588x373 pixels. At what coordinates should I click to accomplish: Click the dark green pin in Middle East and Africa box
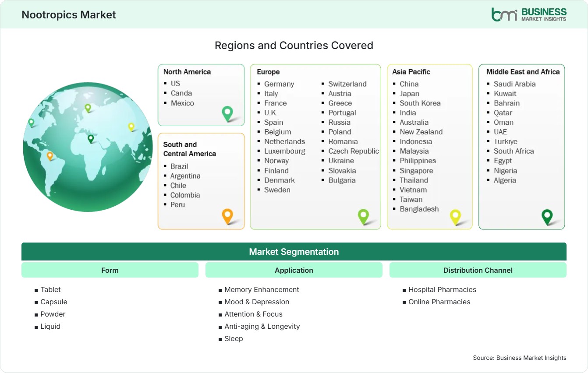pyautogui.click(x=547, y=217)
